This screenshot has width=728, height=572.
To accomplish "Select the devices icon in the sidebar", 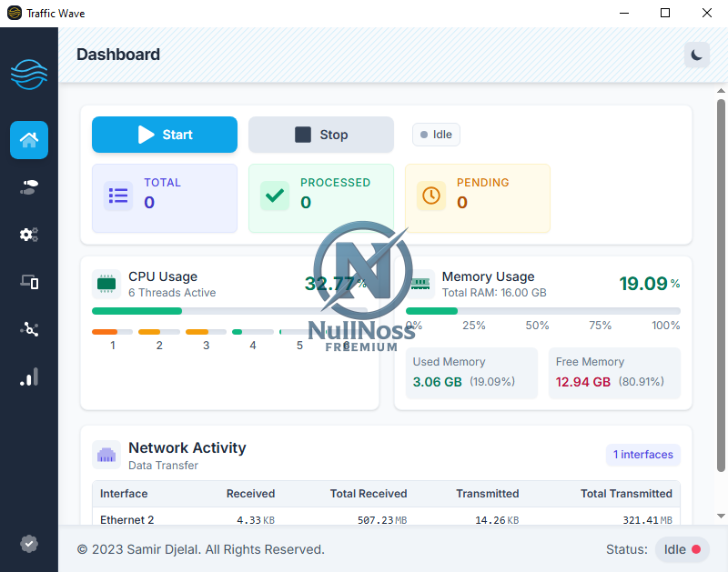I will [x=28, y=282].
